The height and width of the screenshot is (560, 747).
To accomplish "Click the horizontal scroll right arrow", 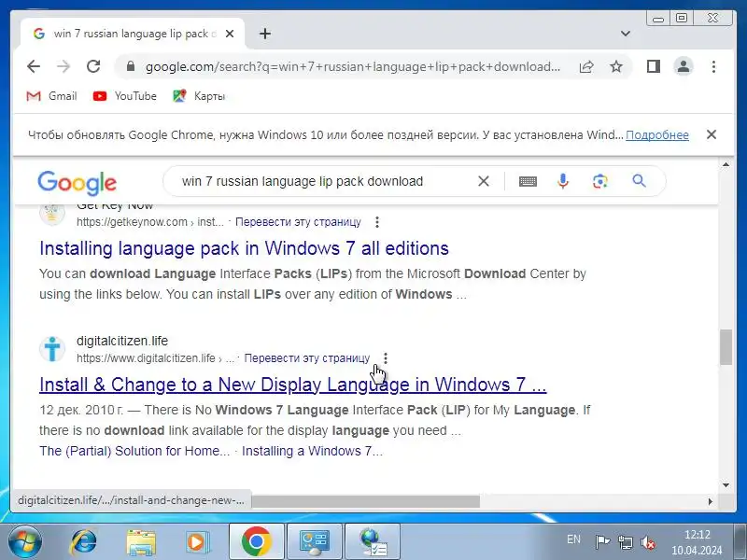I will 711,501.
